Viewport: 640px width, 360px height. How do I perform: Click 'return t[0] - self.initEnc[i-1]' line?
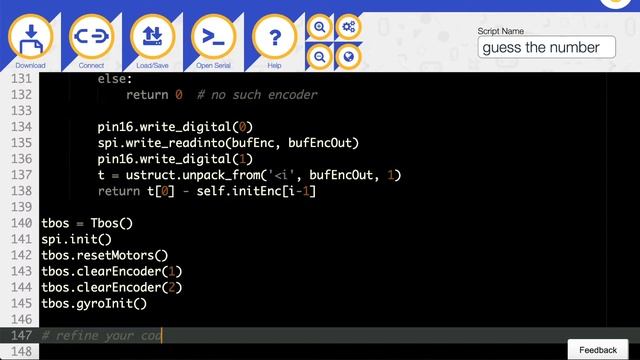point(207,191)
